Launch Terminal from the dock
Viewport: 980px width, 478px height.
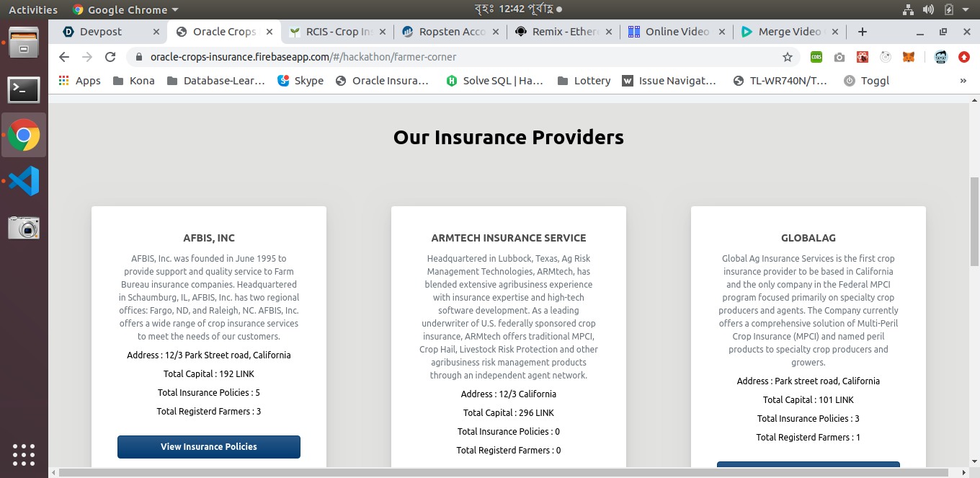pyautogui.click(x=24, y=89)
